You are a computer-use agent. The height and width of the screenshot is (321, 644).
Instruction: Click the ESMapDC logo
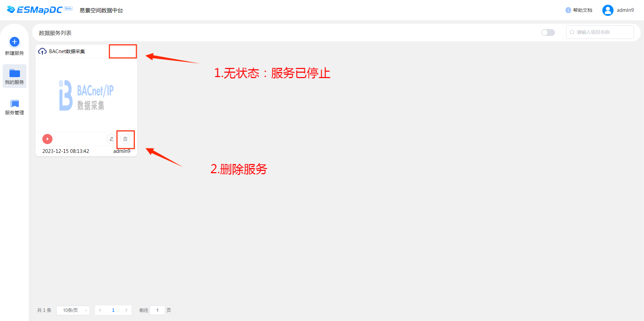tap(40, 10)
